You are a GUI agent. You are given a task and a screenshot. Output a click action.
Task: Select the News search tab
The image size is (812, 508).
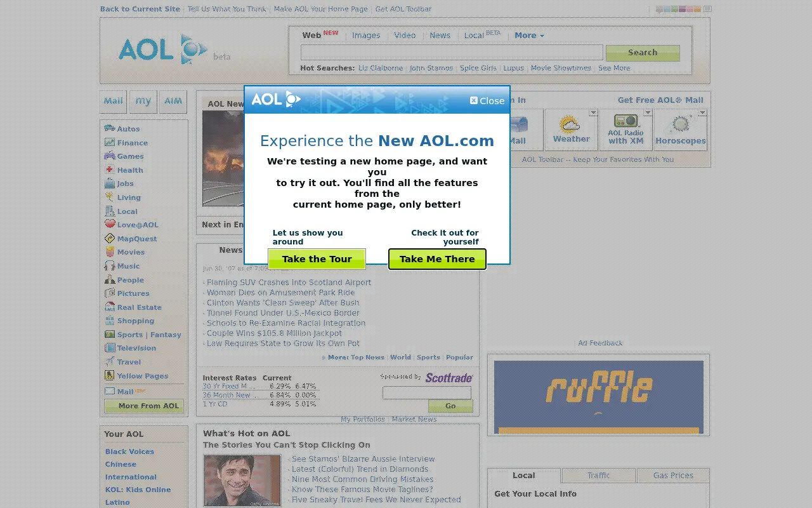(x=440, y=36)
